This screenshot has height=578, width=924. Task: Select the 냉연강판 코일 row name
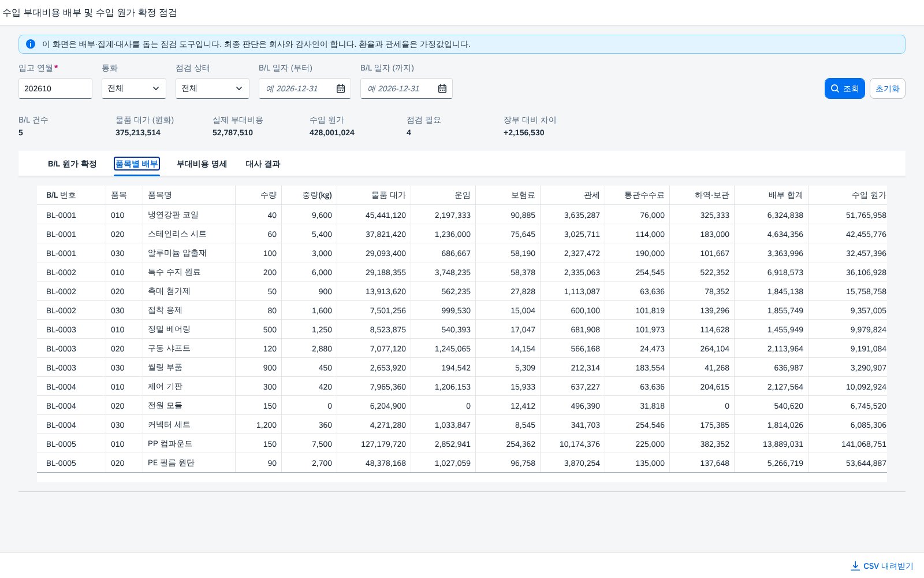click(x=173, y=215)
